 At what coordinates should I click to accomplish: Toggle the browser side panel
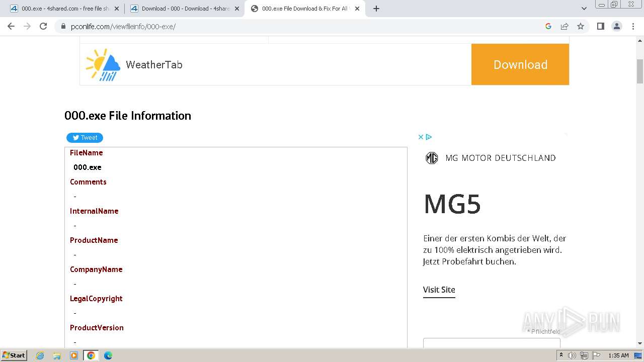coord(600,26)
